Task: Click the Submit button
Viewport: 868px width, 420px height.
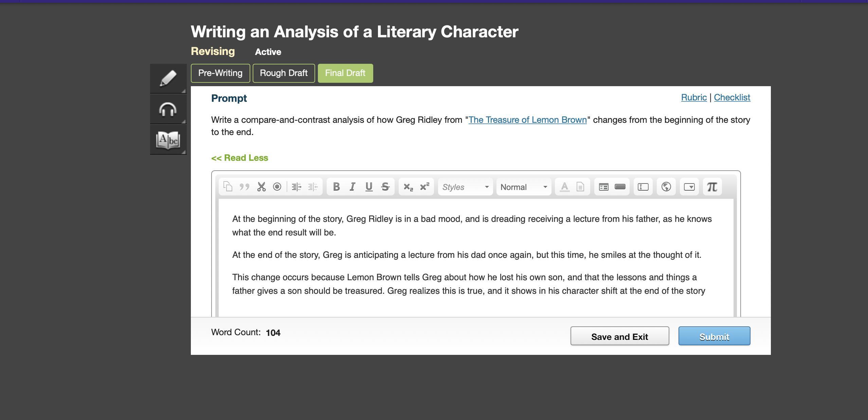Action: click(714, 336)
